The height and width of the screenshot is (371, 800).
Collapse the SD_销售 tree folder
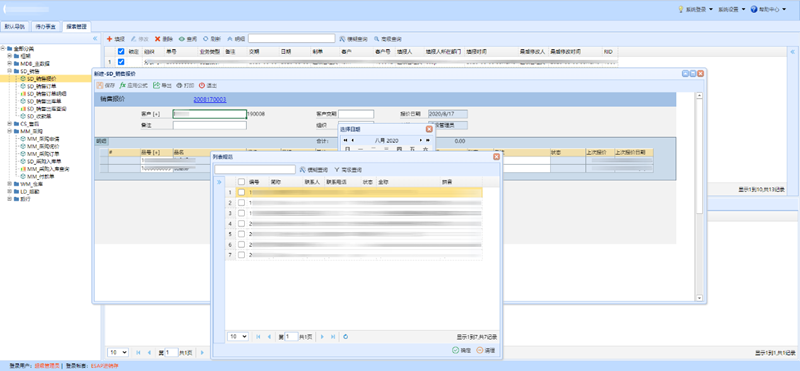click(x=9, y=71)
